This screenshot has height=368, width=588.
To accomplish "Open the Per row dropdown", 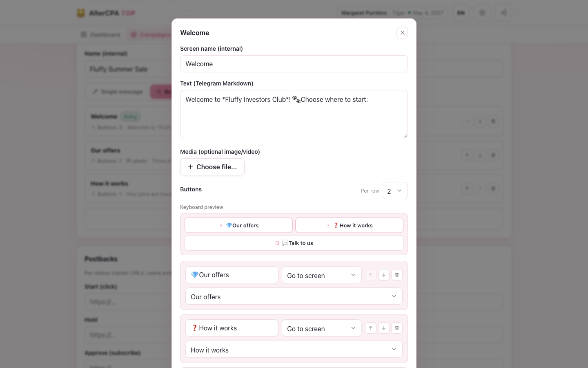I will click(395, 191).
